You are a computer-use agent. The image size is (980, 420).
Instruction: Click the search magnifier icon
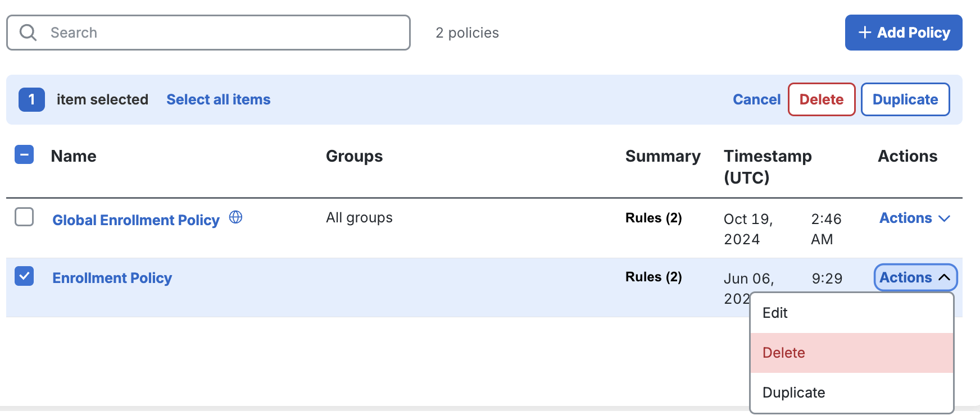28,33
